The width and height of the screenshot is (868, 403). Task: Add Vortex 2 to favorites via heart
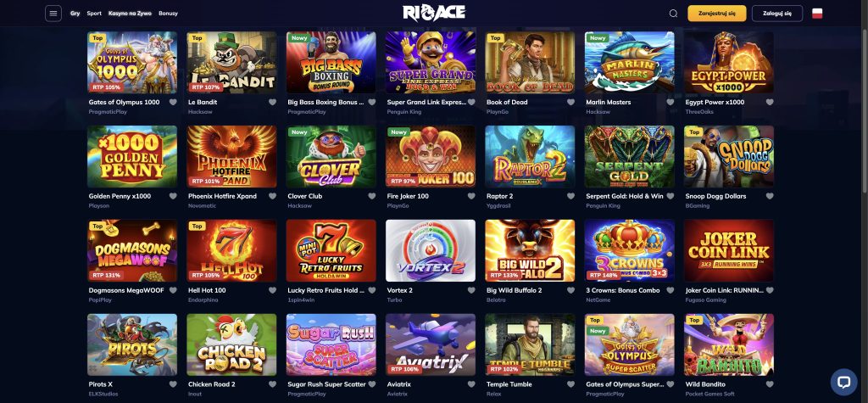point(471,290)
